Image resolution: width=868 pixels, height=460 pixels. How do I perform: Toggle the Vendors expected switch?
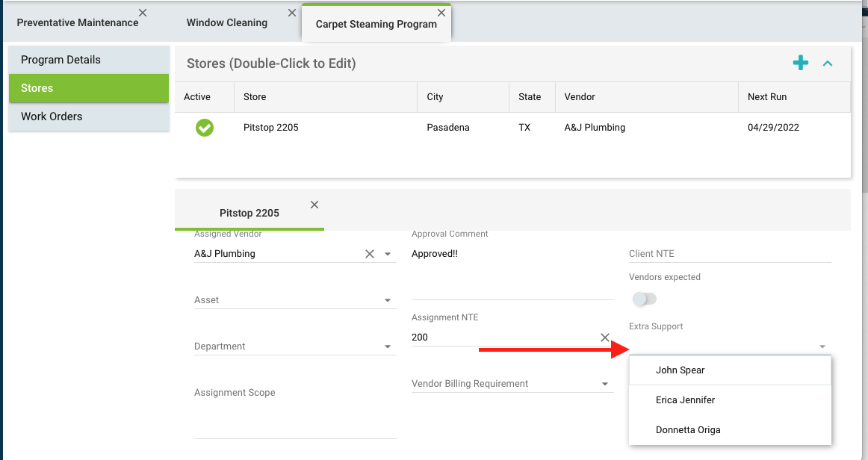coord(644,299)
